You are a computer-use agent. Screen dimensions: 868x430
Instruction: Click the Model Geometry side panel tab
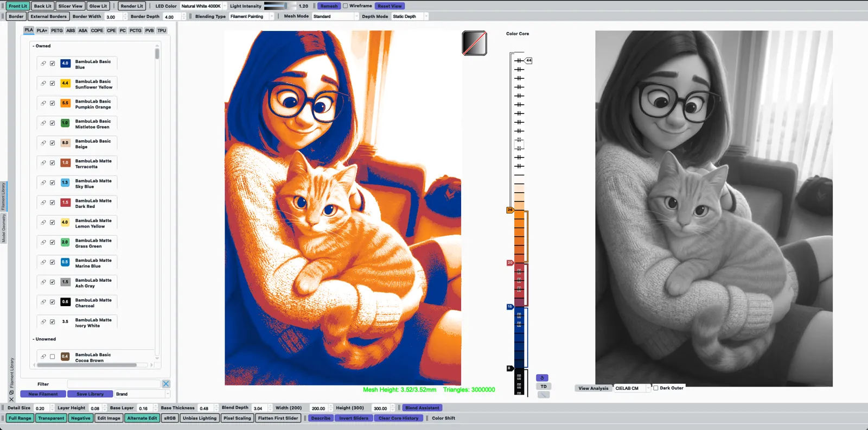3,228
